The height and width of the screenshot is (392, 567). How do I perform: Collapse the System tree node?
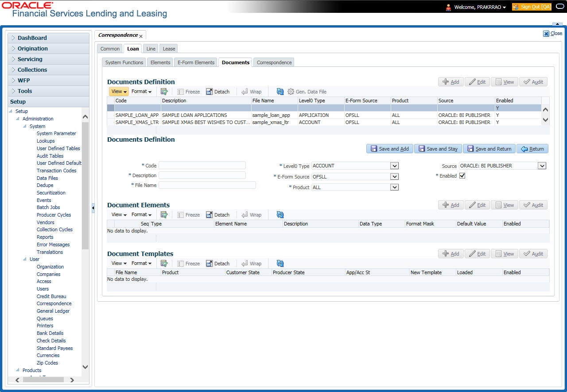coord(25,126)
